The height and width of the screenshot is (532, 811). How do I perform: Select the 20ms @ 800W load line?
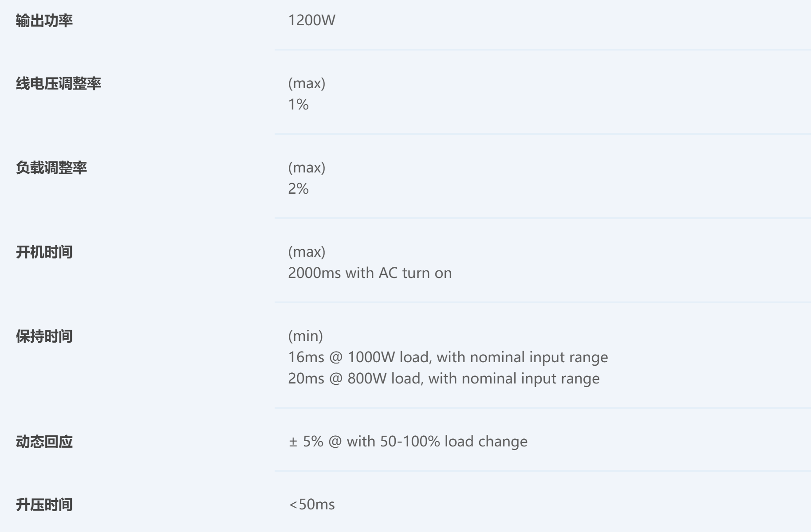(444, 379)
